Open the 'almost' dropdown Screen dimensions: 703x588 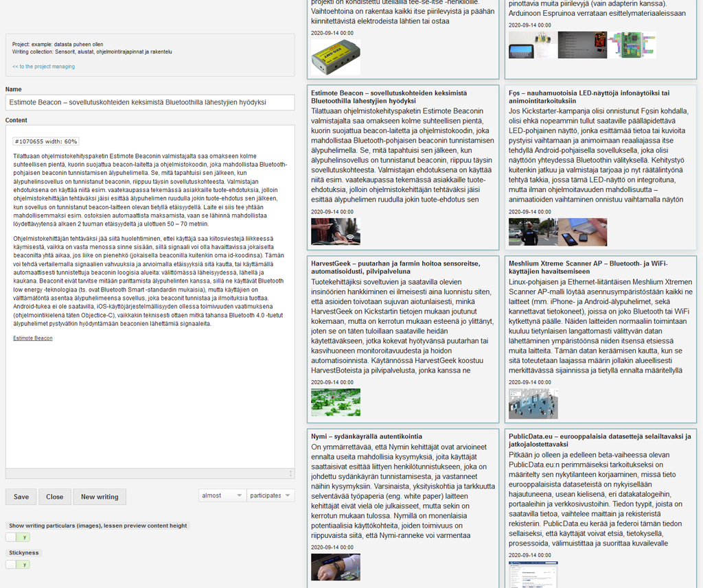(222, 495)
